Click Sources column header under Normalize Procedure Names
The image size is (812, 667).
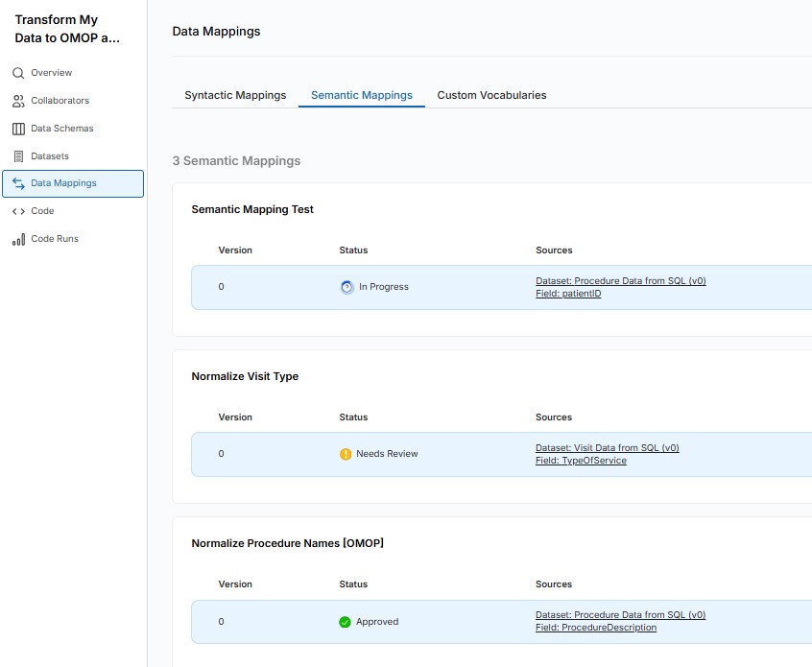[x=554, y=584]
